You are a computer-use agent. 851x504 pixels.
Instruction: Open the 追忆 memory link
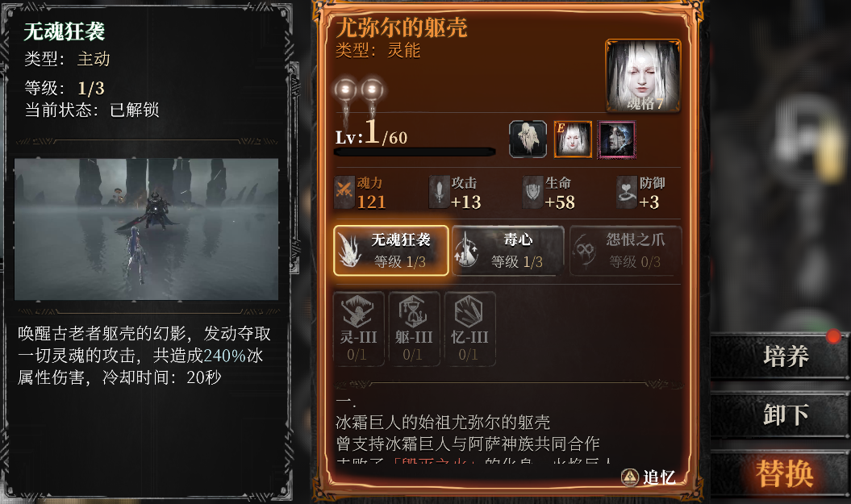coord(649,477)
